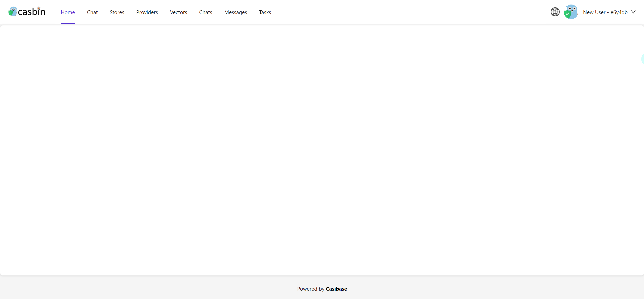Screen dimensions: 644x299
Task: Click the casbin logo wordmark
Action: click(32, 12)
